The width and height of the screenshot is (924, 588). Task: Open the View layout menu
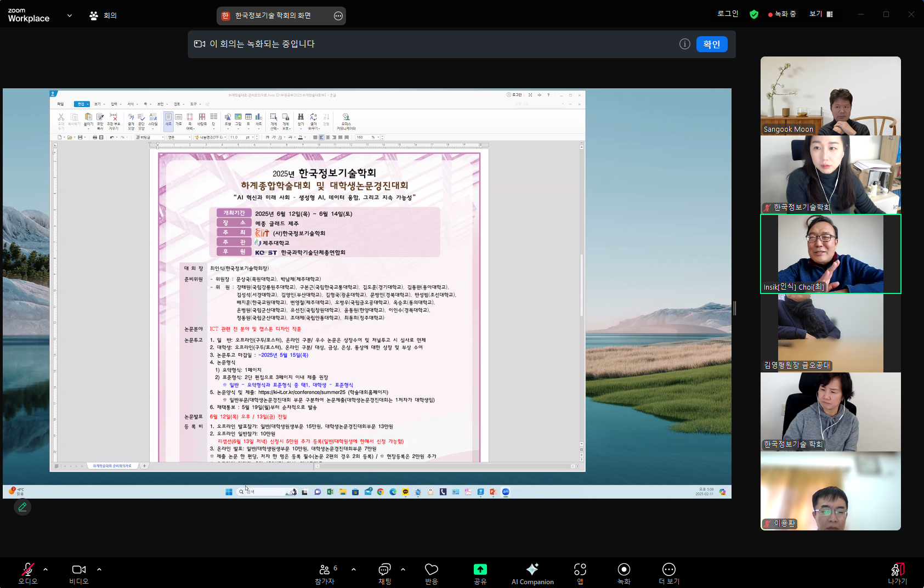click(x=821, y=14)
